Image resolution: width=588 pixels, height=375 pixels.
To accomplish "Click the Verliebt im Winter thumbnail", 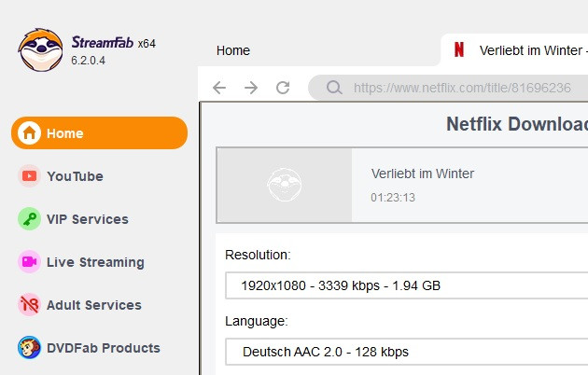I will coord(285,185).
